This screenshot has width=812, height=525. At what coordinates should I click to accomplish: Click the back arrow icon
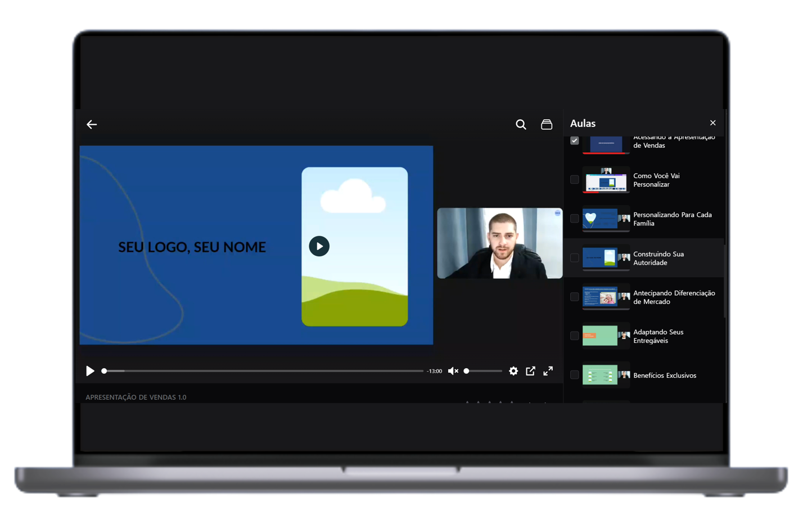click(92, 124)
